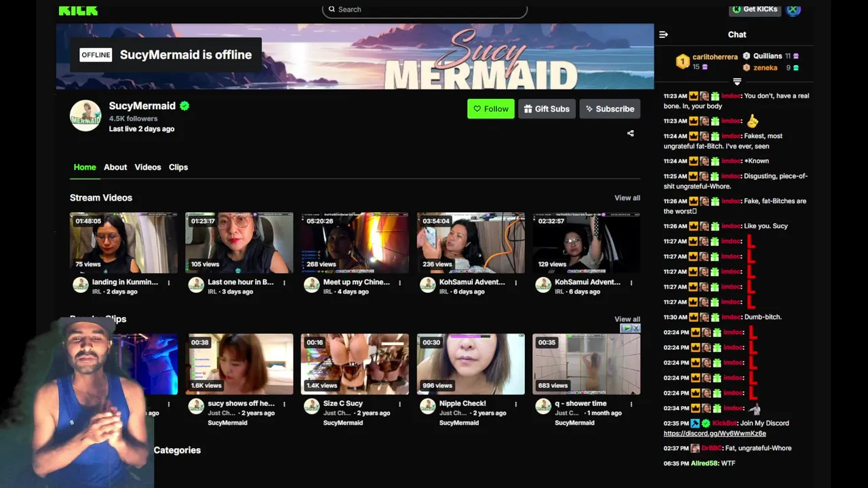868x488 pixels.
Task: Click the gold rank 1 badge in chat
Action: 683,62
